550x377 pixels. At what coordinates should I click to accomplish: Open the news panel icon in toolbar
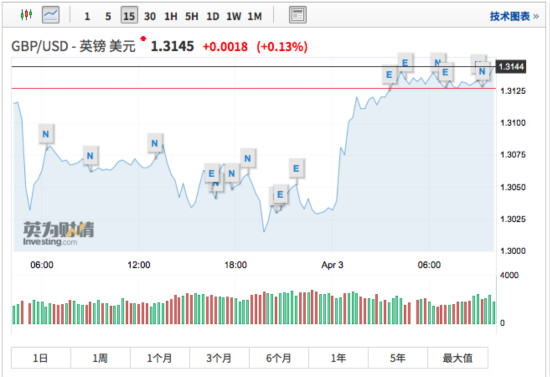pyautogui.click(x=297, y=15)
